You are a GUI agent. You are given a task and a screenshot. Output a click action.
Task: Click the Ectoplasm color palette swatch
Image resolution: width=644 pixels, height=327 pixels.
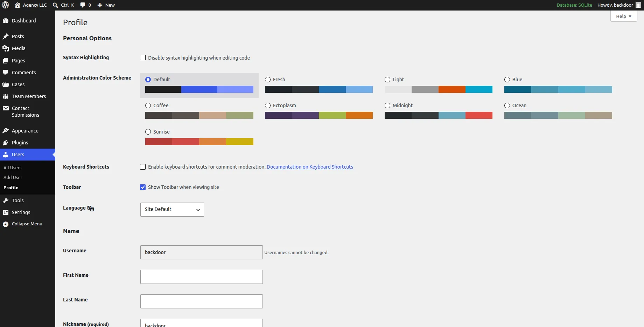click(x=319, y=115)
